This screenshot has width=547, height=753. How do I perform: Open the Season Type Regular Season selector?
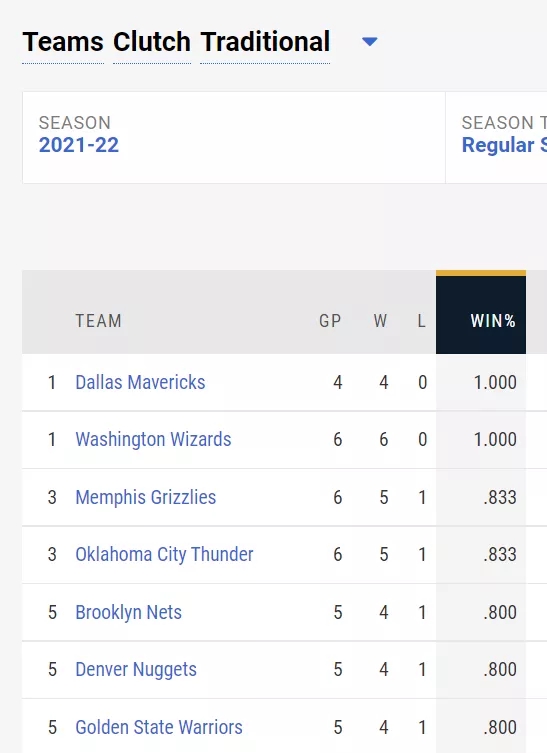496,137
